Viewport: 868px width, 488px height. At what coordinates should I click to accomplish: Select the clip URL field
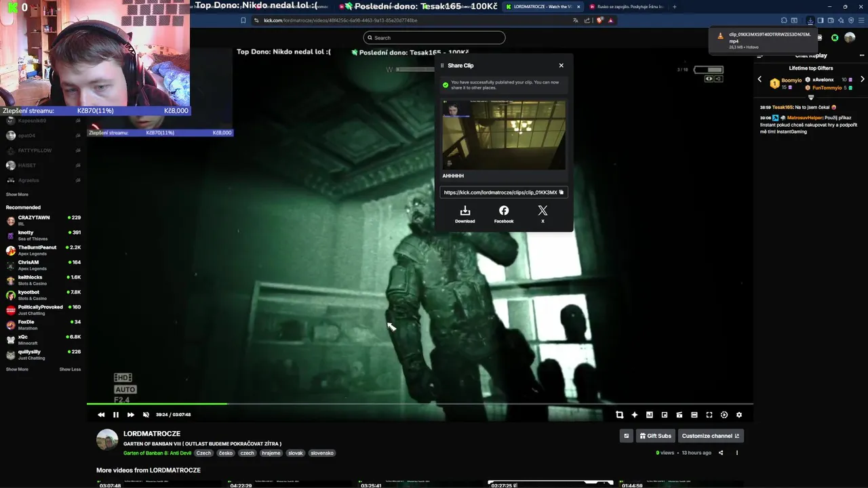(504, 192)
